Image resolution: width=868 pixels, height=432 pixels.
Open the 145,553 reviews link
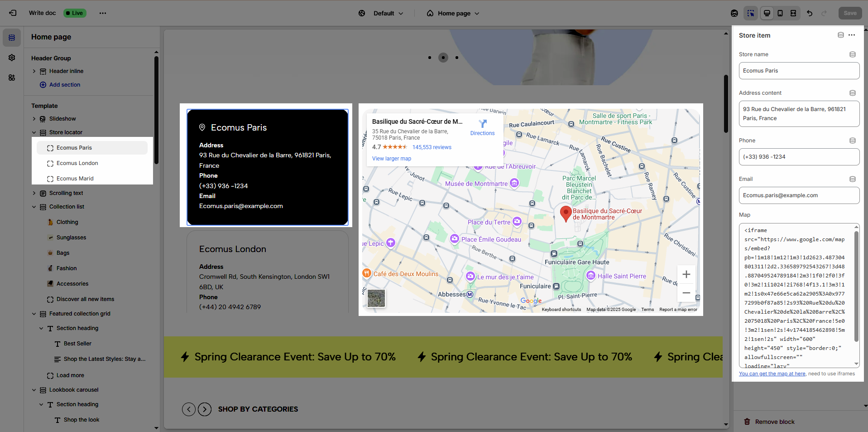tap(432, 147)
